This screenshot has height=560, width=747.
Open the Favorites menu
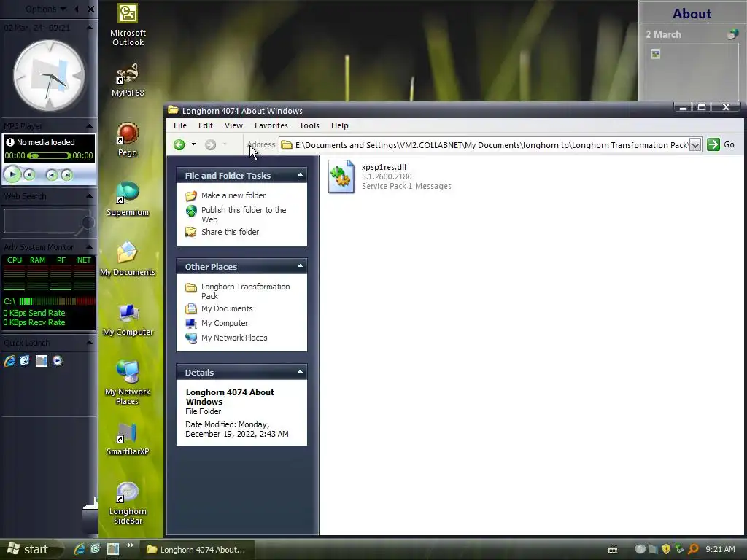click(x=271, y=125)
